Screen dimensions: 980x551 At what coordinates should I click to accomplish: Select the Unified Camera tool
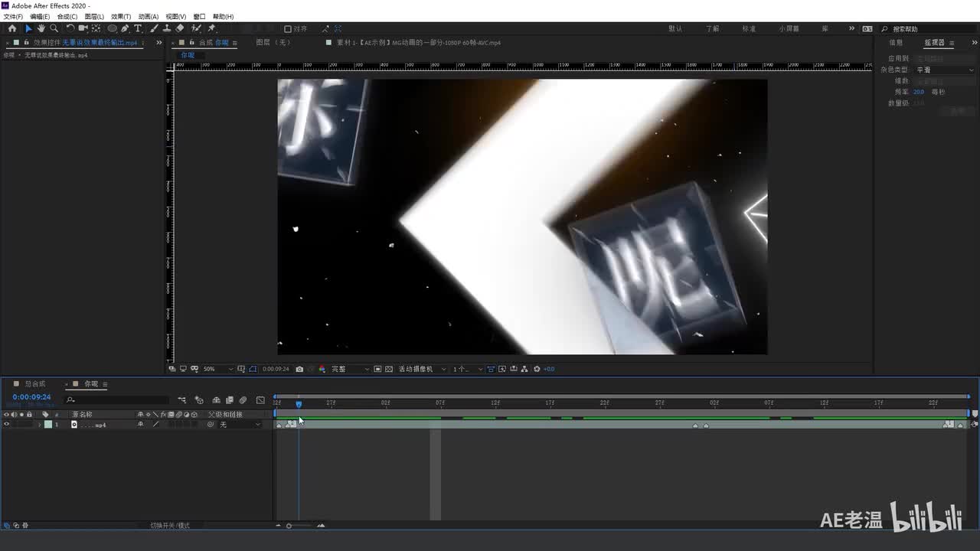[x=83, y=28]
